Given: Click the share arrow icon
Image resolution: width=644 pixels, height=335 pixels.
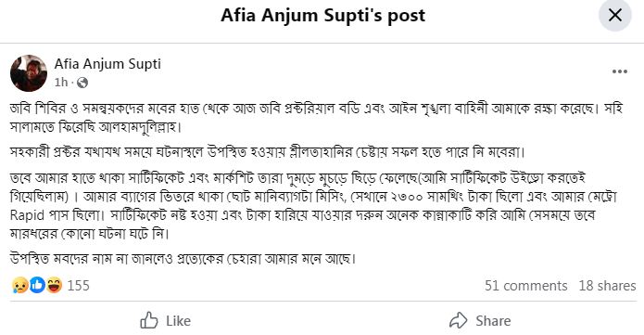Looking at the screenshot, I should point(459,320).
